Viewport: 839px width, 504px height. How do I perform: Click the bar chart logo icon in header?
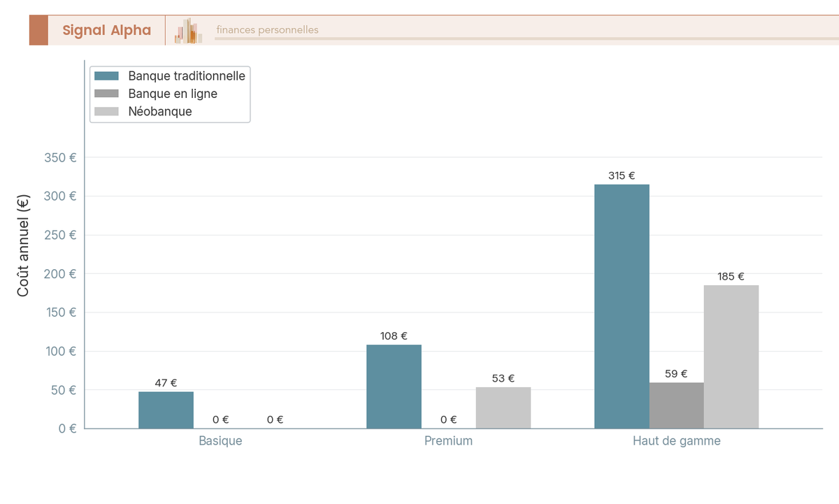(x=189, y=31)
